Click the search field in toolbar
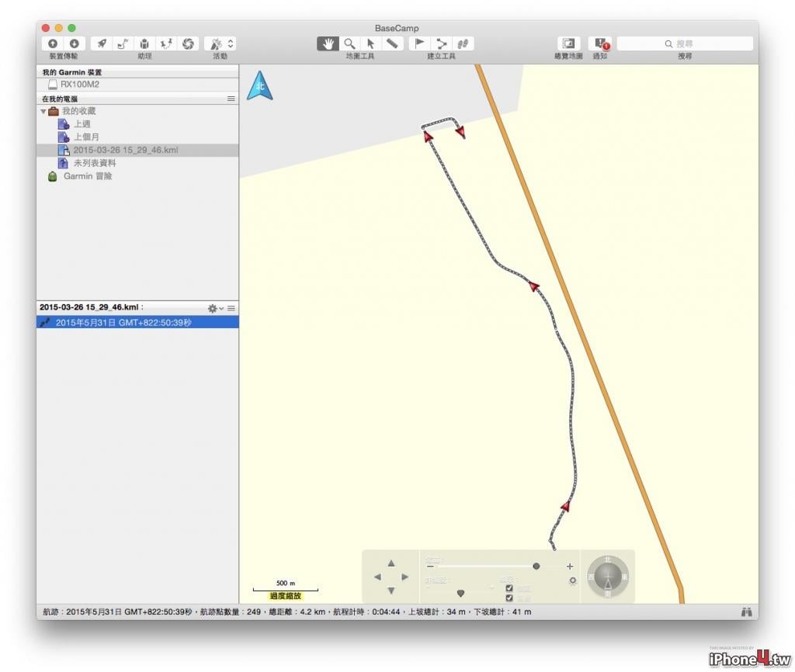Screen dimensions: 795x672 click(685, 43)
